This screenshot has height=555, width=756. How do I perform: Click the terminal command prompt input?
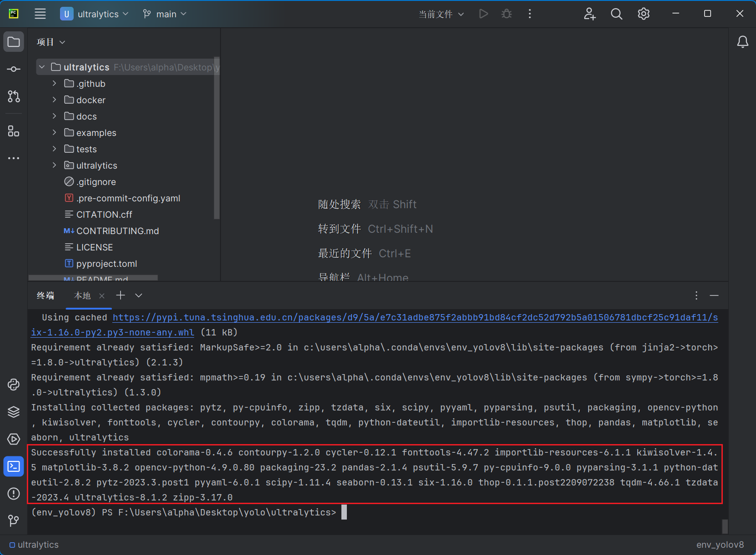point(344,512)
